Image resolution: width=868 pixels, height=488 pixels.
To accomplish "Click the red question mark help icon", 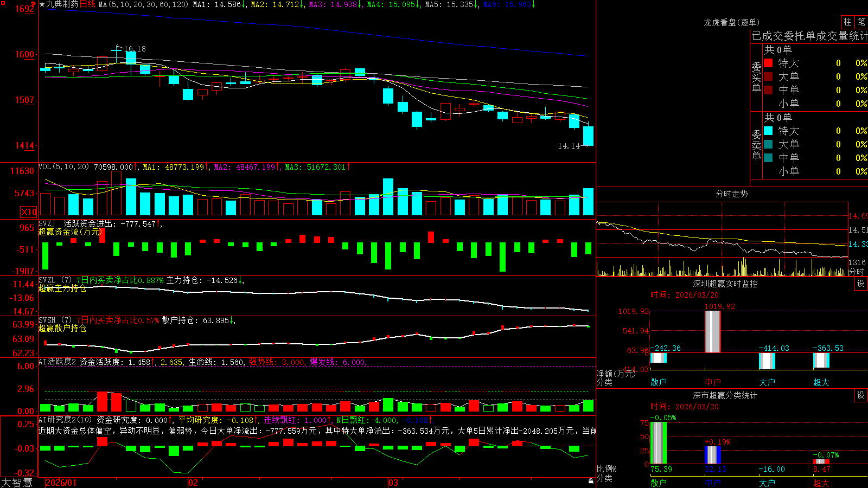I will tap(33, 5).
